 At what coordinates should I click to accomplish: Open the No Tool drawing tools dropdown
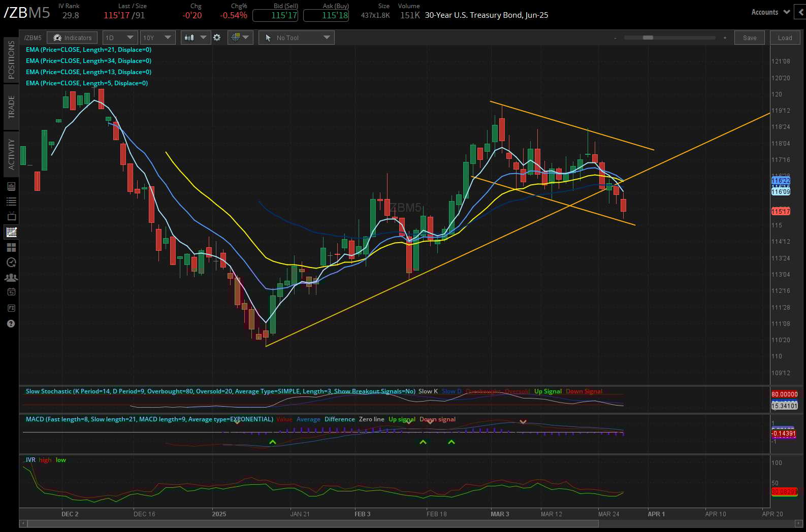click(x=297, y=38)
